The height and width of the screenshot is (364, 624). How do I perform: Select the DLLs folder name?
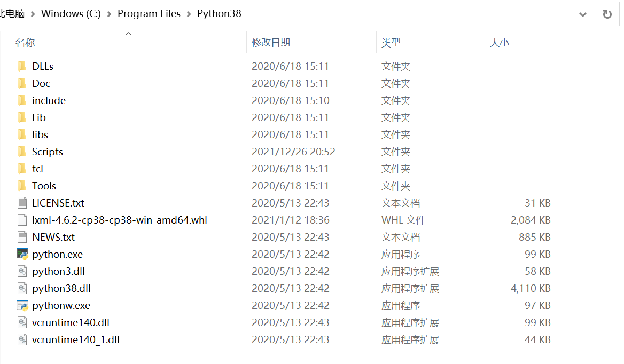[x=43, y=66]
